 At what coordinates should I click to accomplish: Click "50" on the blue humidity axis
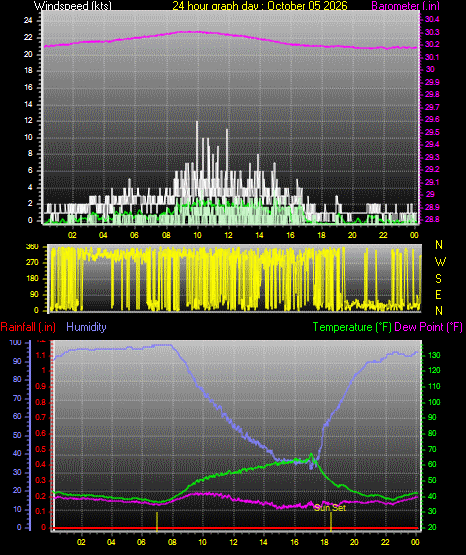17,435
